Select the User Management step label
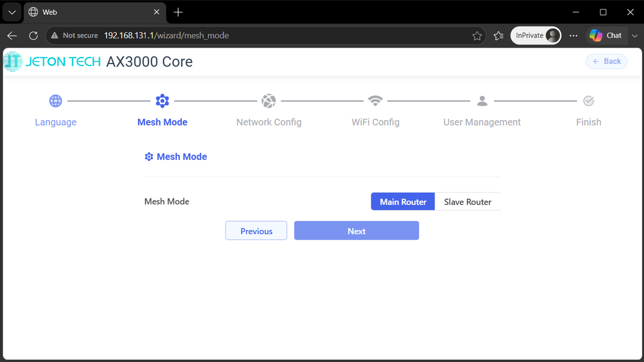This screenshot has width=644, height=362. point(482,122)
